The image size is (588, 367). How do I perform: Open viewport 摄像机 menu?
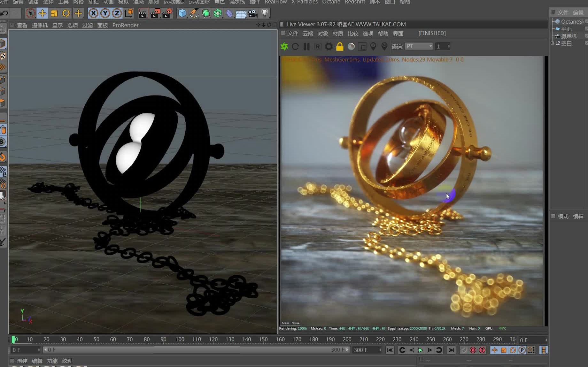(40, 25)
